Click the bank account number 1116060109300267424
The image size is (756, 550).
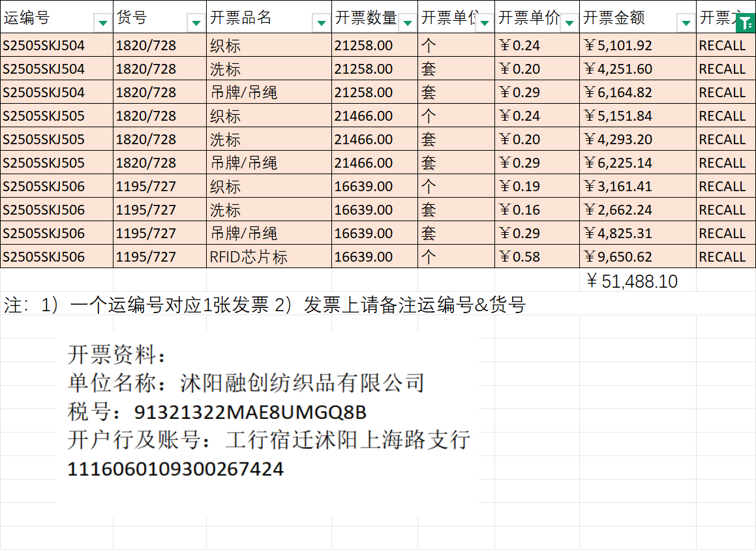[175, 468]
